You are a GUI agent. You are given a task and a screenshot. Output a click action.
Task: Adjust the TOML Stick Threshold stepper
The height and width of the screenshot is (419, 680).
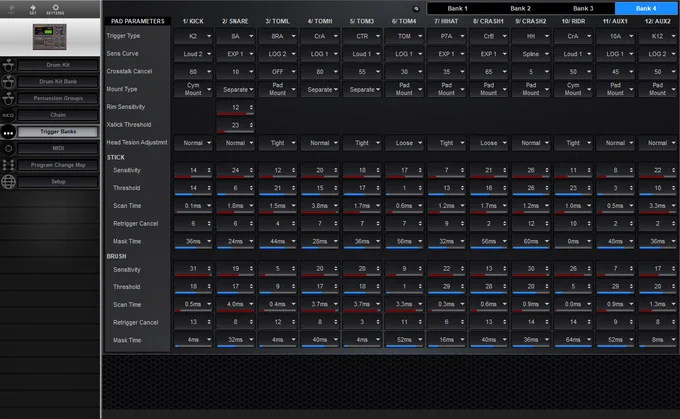point(293,188)
